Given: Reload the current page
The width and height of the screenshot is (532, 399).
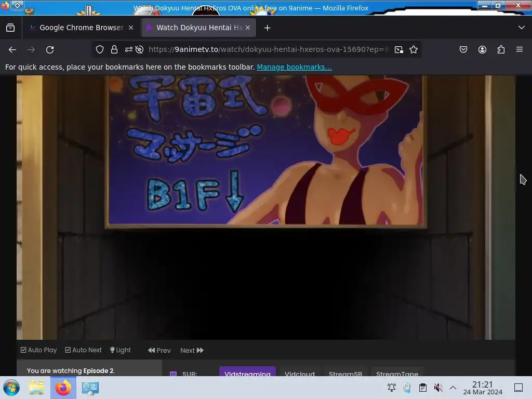Looking at the screenshot, I should tap(50, 50).
